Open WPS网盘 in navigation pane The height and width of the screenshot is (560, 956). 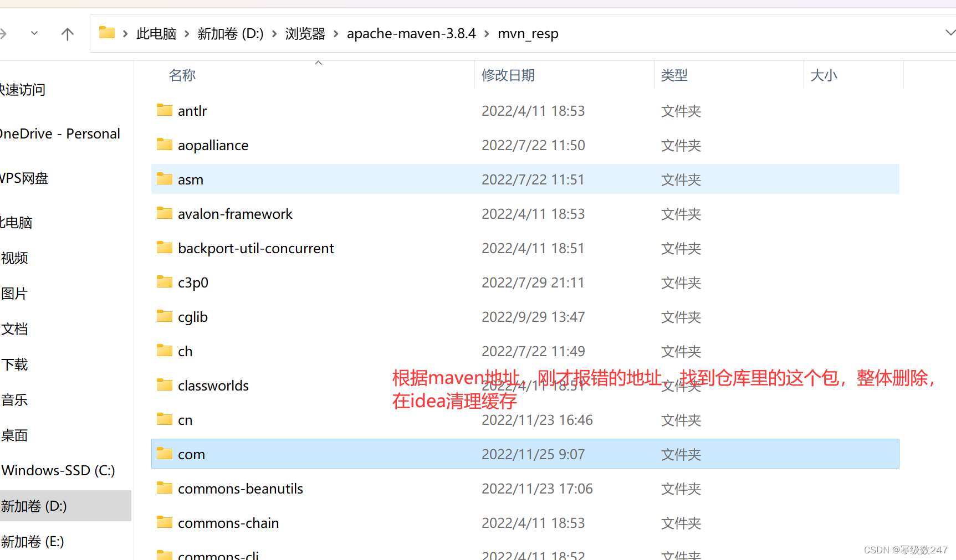coord(24,178)
